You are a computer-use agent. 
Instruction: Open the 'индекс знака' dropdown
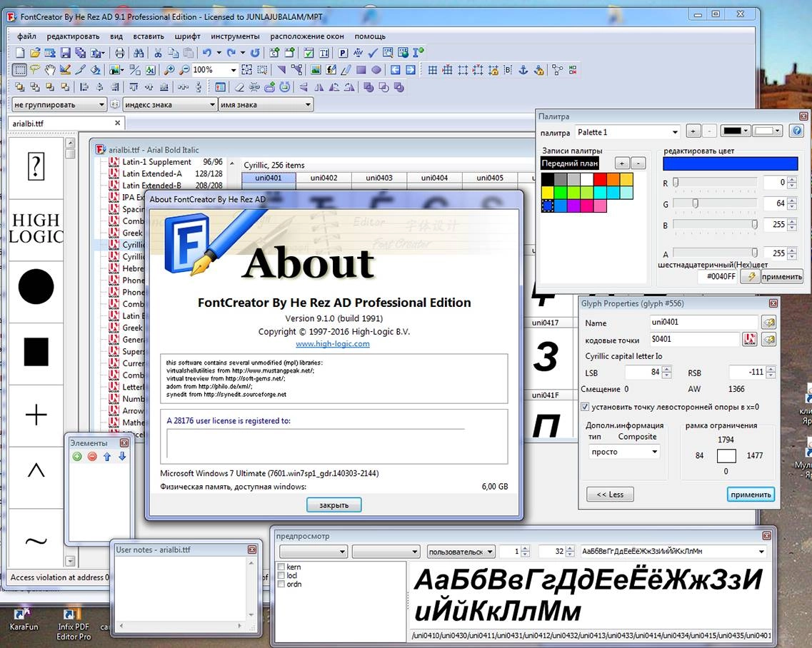pyautogui.click(x=169, y=104)
